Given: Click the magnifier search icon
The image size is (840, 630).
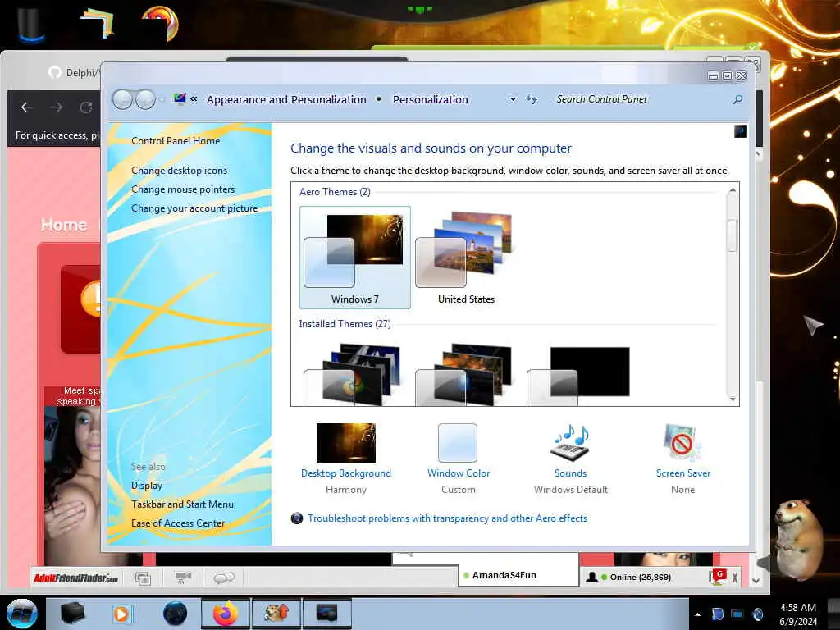Looking at the screenshot, I should [x=737, y=99].
